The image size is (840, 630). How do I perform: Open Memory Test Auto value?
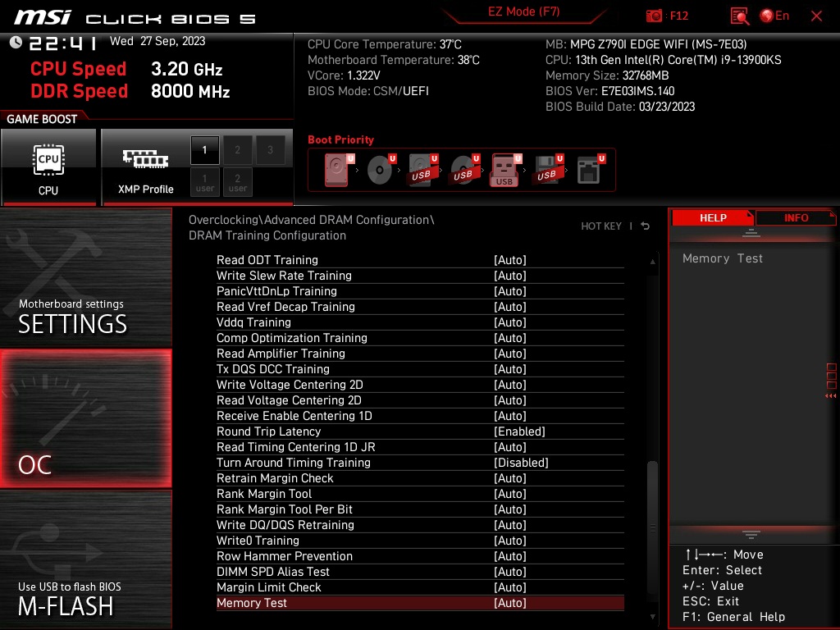tap(510, 603)
